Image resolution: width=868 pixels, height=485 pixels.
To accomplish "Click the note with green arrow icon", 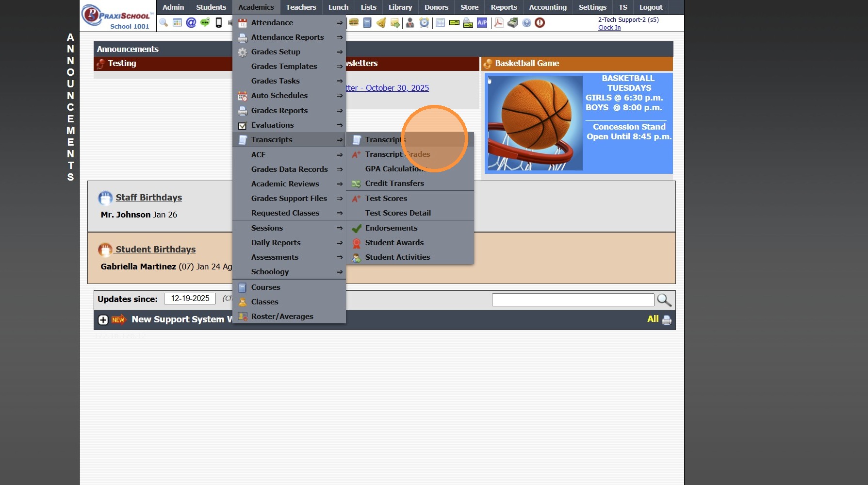I will pyautogui.click(x=395, y=23).
